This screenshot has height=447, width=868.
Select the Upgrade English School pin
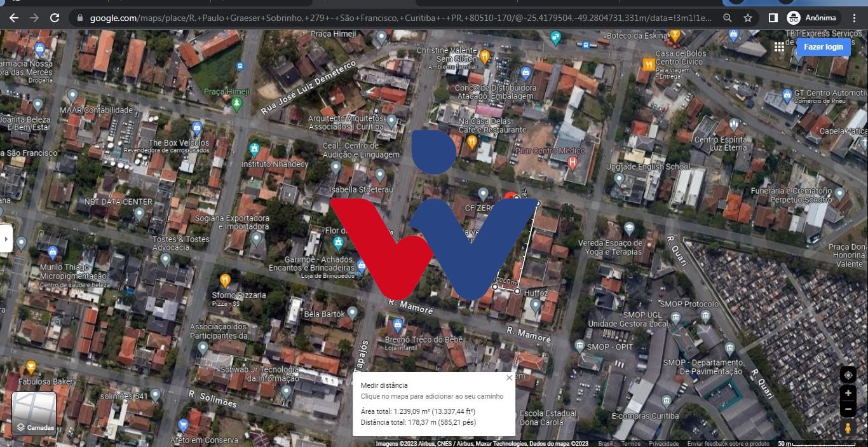pyautogui.click(x=619, y=179)
